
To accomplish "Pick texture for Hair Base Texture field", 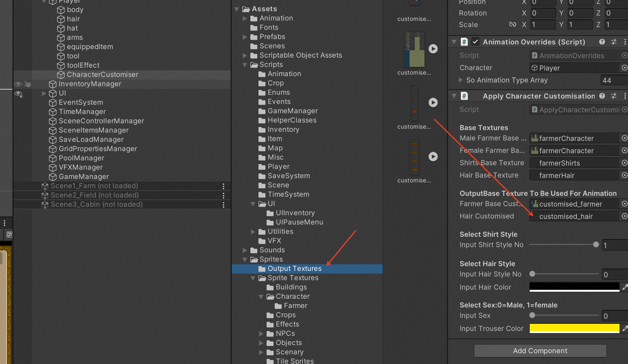I will [624, 175].
